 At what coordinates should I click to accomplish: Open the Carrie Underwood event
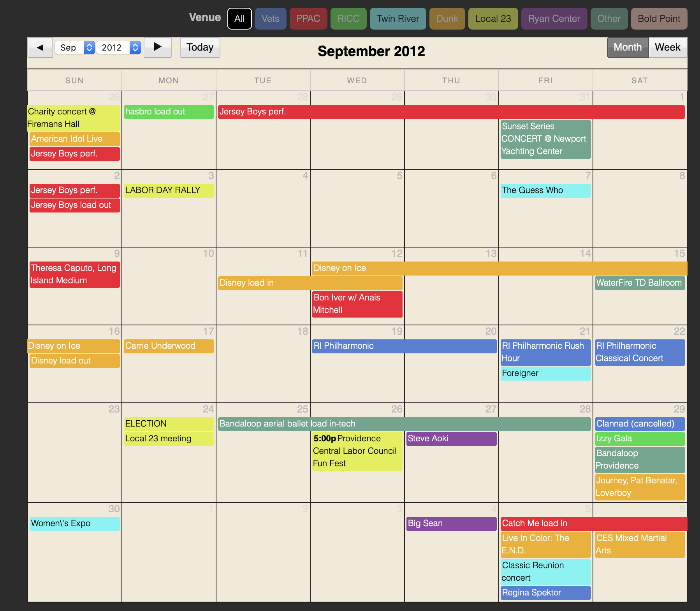[x=169, y=346]
